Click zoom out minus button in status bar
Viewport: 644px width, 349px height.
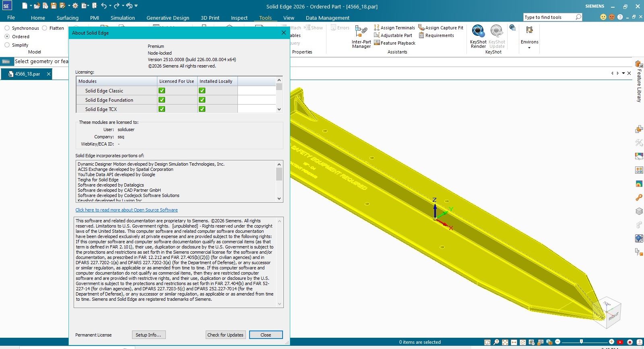coord(557,342)
